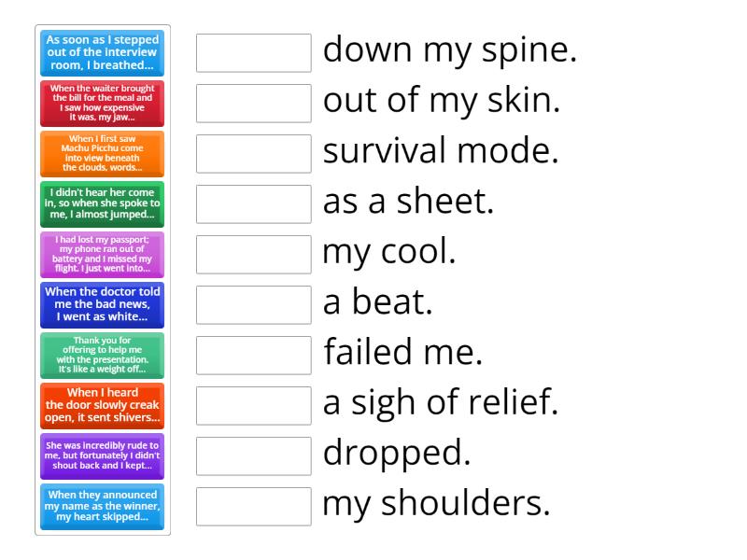This screenshot has width=747, height=560.
Task: Click the box next to "my cool."
Action: coord(253,255)
